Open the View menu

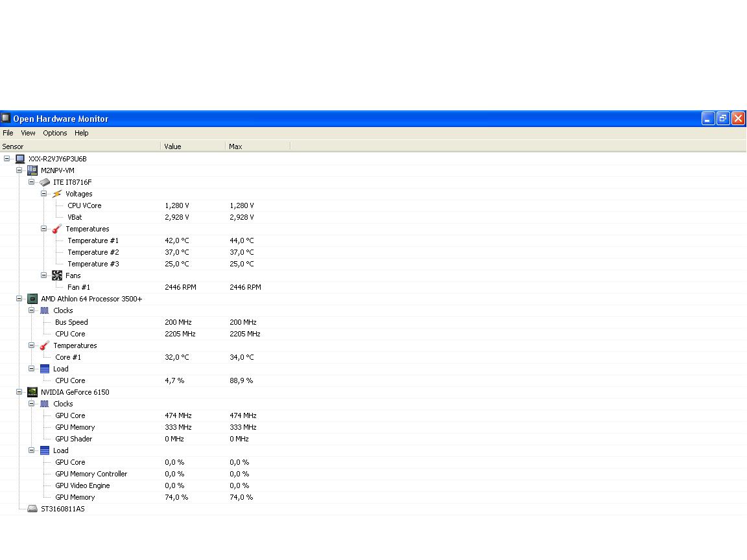click(x=28, y=133)
